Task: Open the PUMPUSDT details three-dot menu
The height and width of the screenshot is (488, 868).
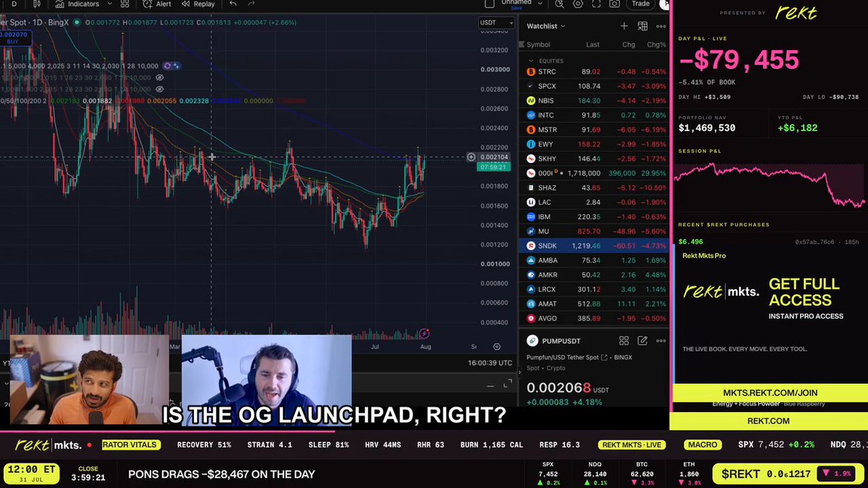Action: (x=660, y=341)
